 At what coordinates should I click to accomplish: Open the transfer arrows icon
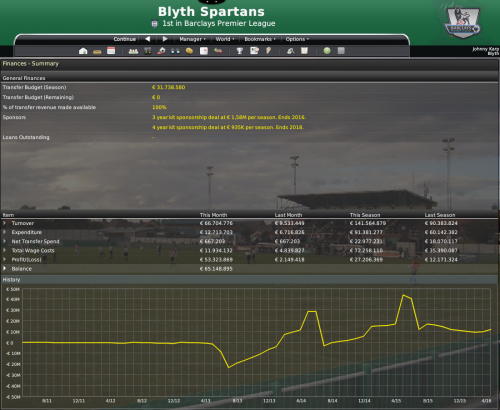[x=218, y=51]
